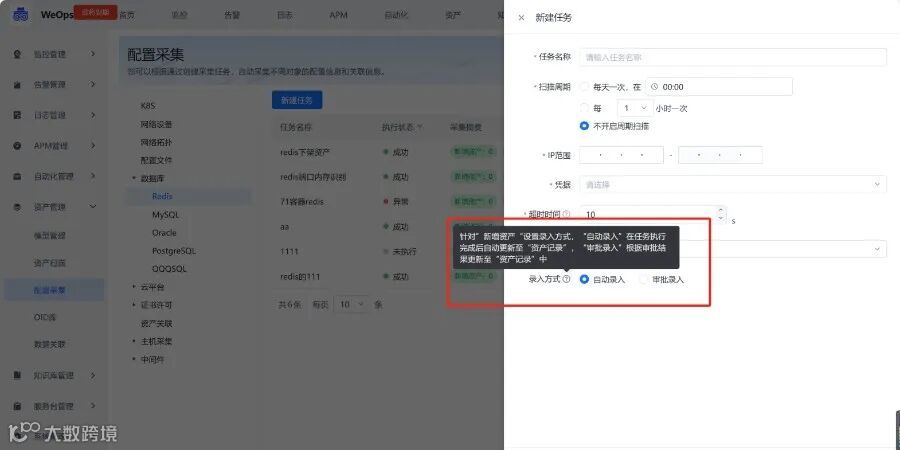
Task: Click the 日志管理 sidebar icon
Action: [17, 115]
